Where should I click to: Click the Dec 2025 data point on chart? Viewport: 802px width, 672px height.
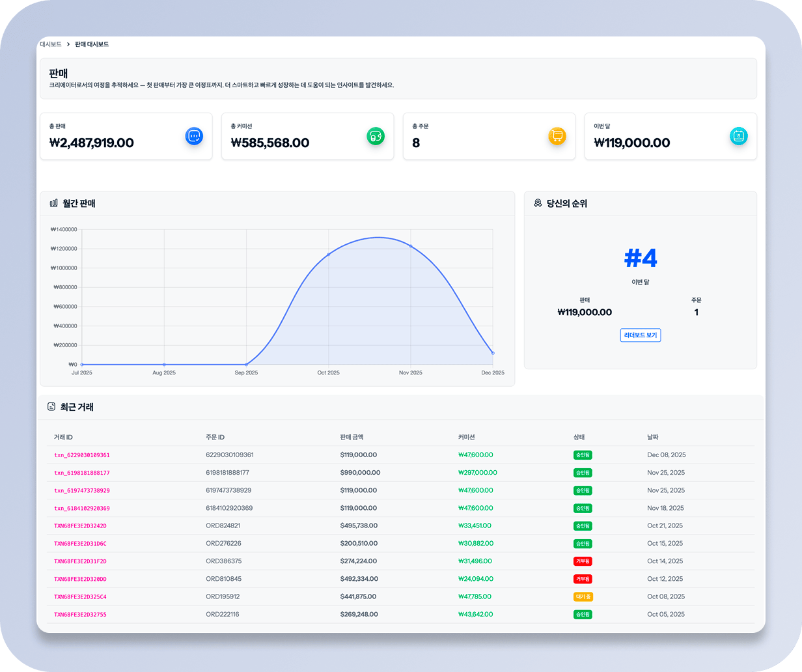pos(493,353)
